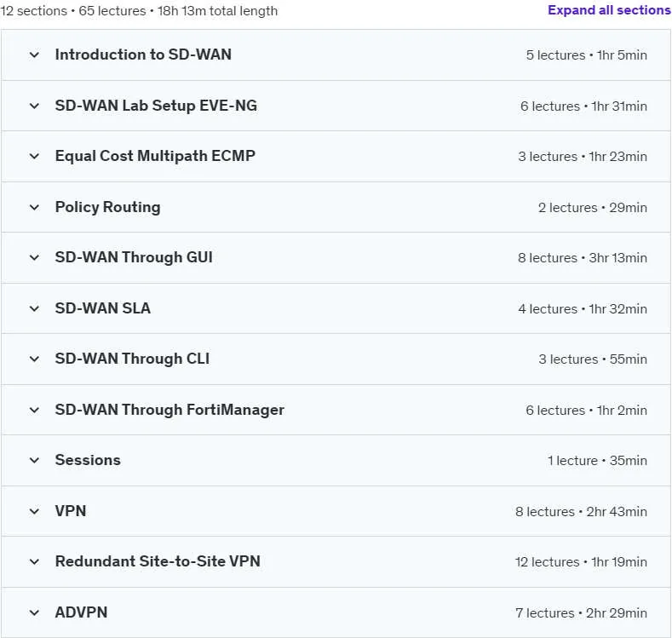Expand chevron beside SD-WAN Lab Setup EVE-NG
The width and height of the screenshot is (672, 638).
34,106
